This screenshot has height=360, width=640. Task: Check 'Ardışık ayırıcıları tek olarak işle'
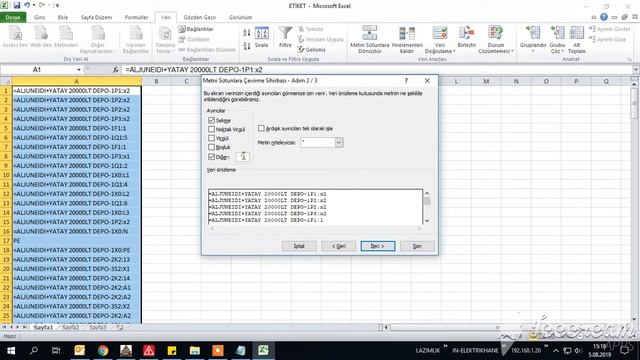pyautogui.click(x=261, y=128)
